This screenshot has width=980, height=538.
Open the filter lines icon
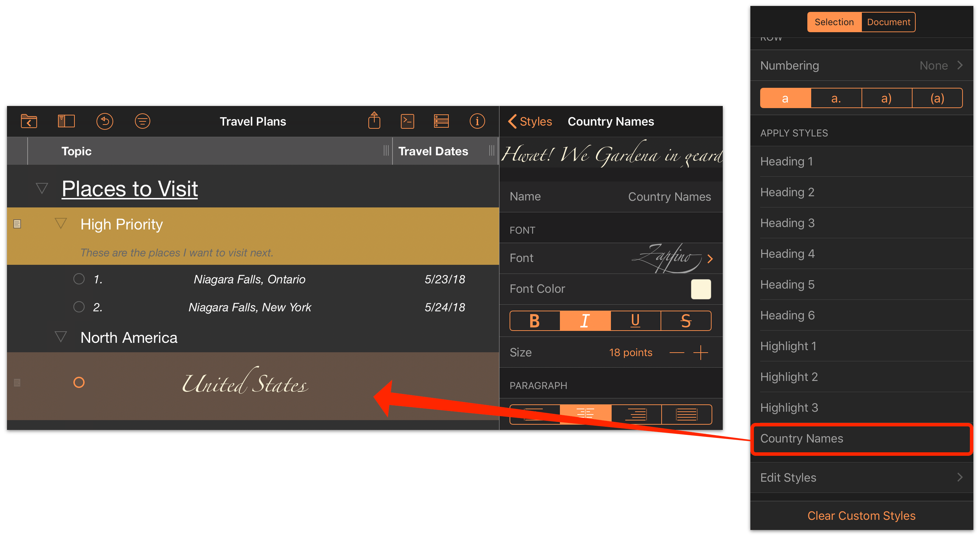(142, 121)
